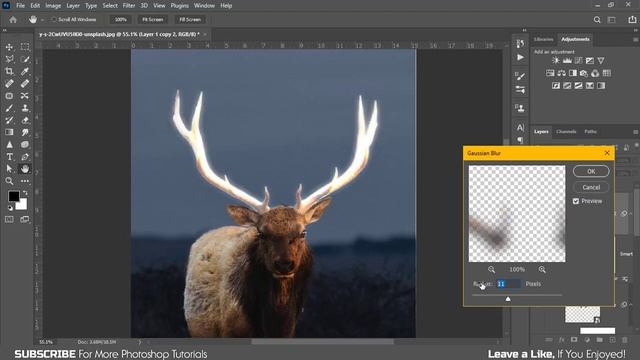Open the Hand tool preset dropdown arrow
640x360 pixels.
tap(42, 20)
